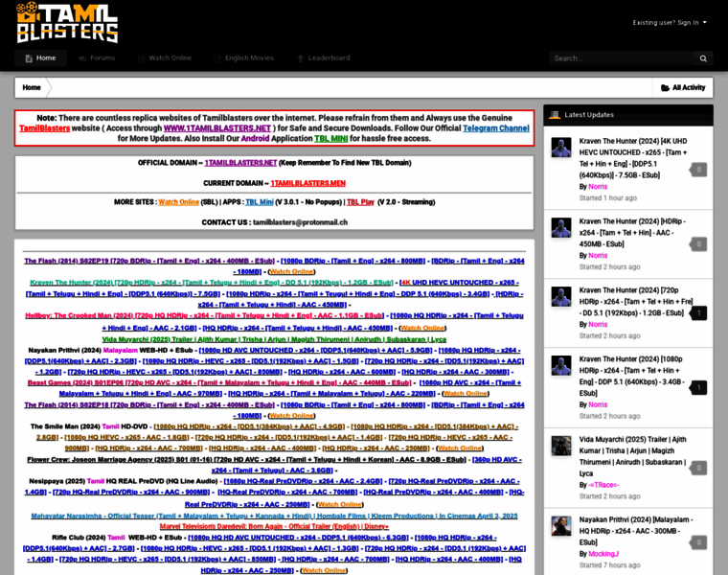Open Daredevil: Born Again Official Trailer link
Screen dimensions: 728x575
(x=274, y=526)
